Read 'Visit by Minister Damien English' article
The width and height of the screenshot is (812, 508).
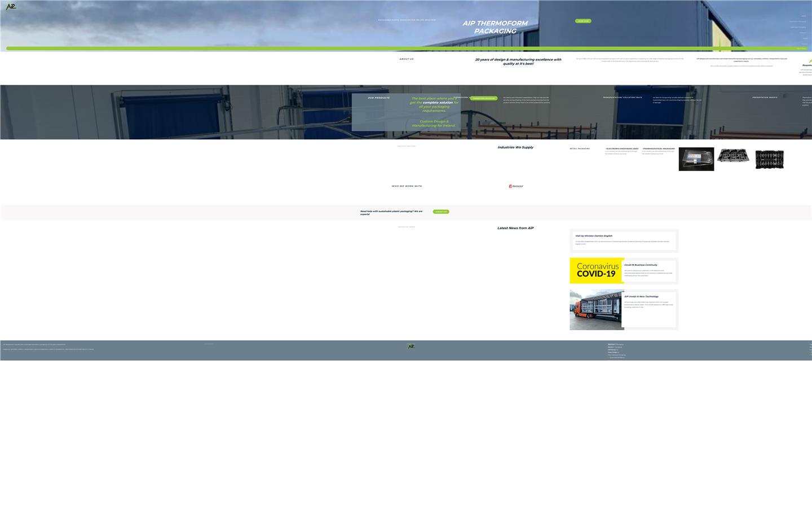pos(594,236)
